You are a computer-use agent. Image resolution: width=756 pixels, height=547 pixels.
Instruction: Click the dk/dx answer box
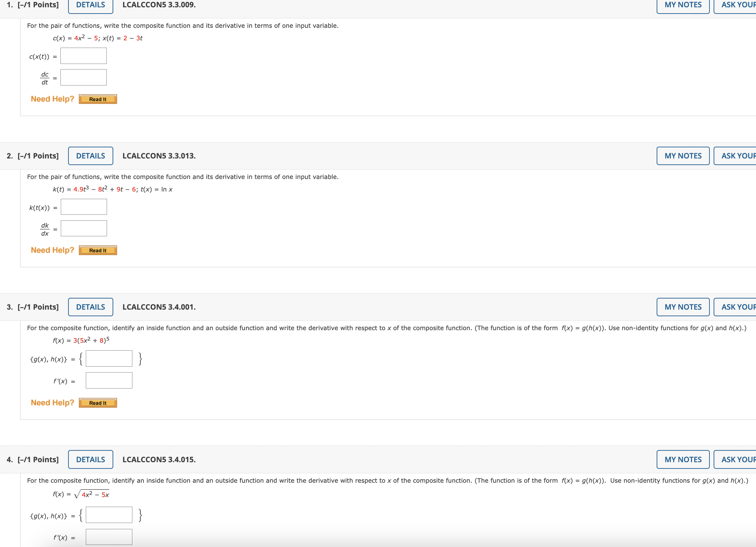click(84, 229)
